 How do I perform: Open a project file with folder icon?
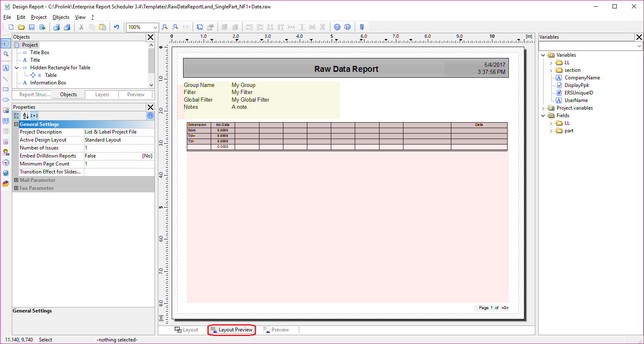[21, 27]
